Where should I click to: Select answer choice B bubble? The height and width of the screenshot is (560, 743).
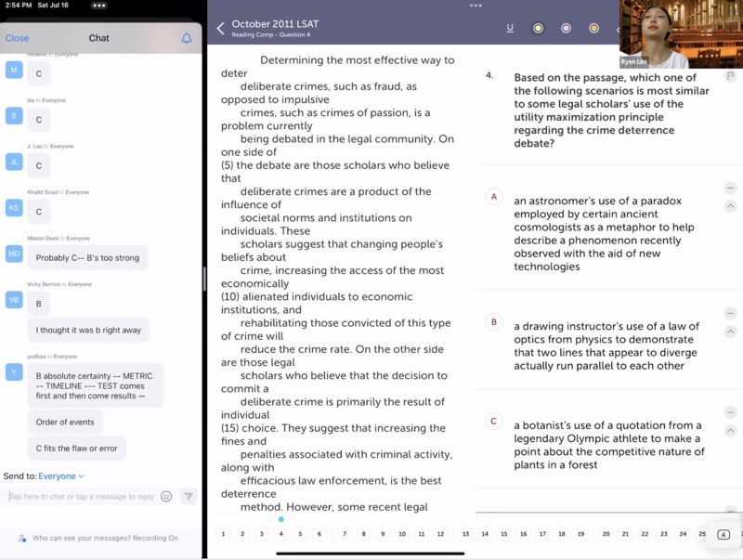click(x=494, y=322)
